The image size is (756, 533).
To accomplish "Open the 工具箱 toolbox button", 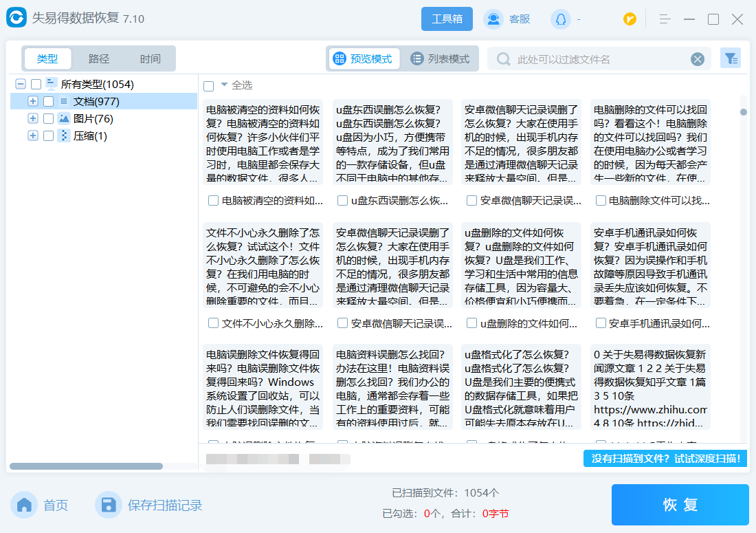I will (x=447, y=19).
